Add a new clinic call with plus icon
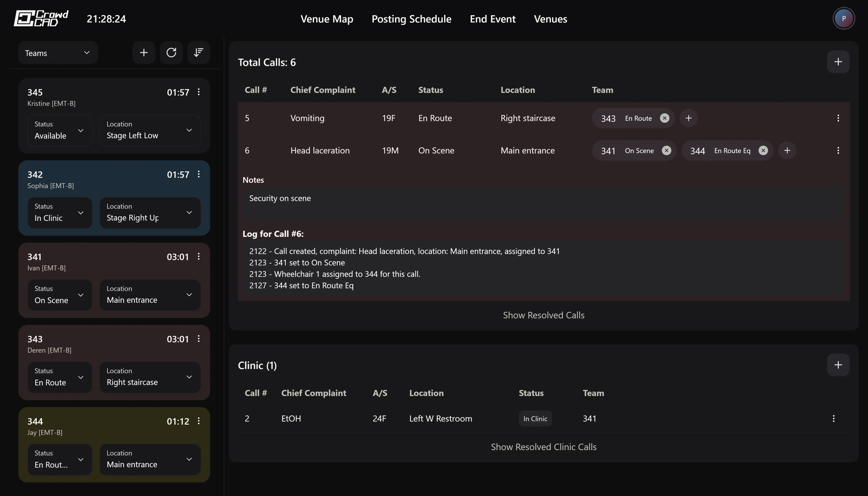Image resolution: width=868 pixels, height=496 pixels. click(838, 364)
